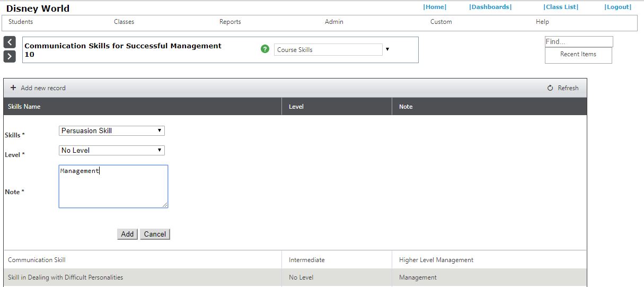Click the next record arrow icon
The width and height of the screenshot is (644, 287).
10,56
